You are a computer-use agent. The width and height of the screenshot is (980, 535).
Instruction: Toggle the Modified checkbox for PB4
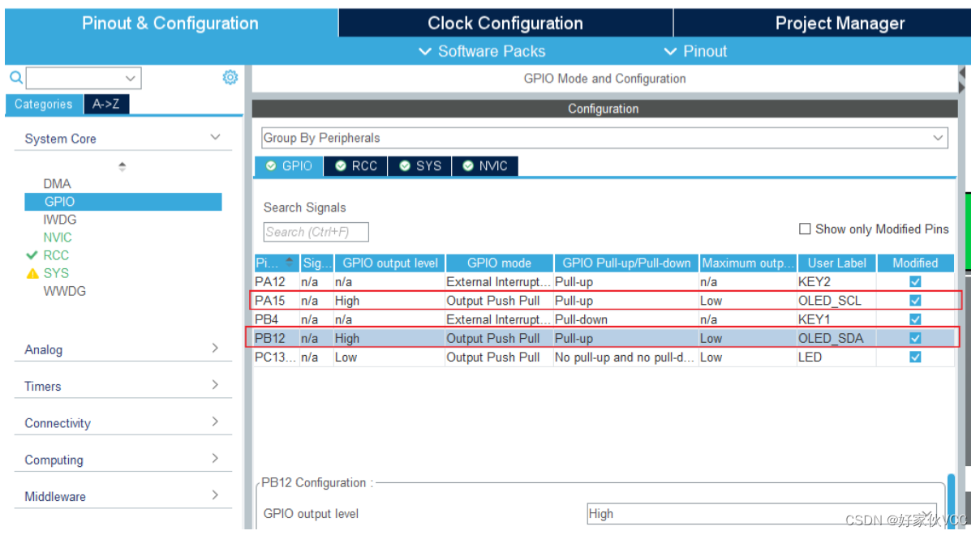click(x=915, y=319)
